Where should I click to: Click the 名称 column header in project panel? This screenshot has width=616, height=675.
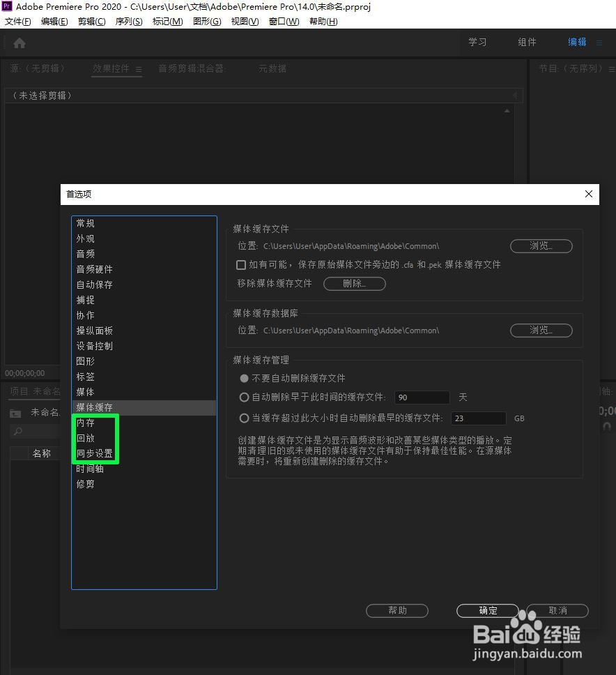coord(42,453)
